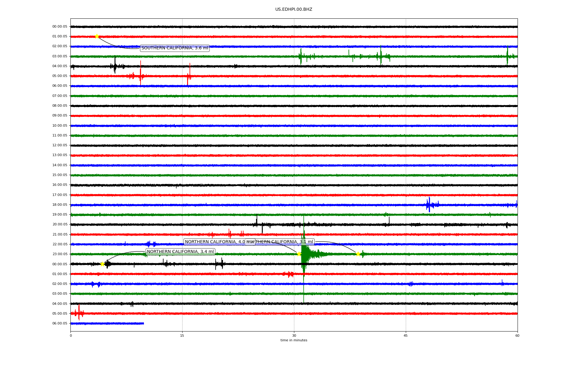Click the 60 minute tick label
This screenshot has width=588, height=368.
pos(517,335)
